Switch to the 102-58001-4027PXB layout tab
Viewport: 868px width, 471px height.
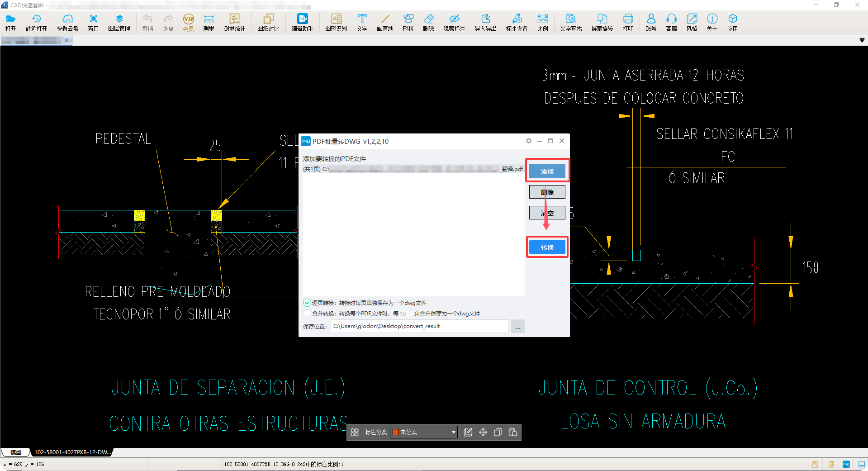[72, 452]
